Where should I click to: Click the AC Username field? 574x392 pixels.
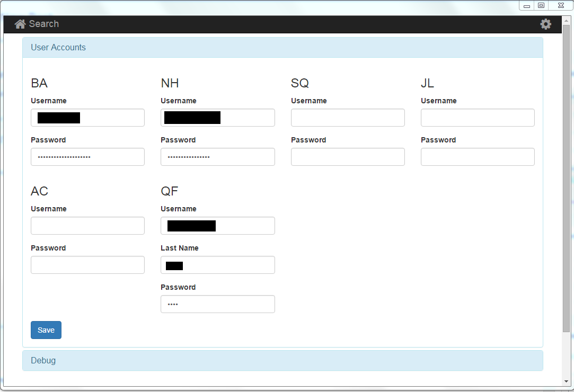(x=87, y=226)
